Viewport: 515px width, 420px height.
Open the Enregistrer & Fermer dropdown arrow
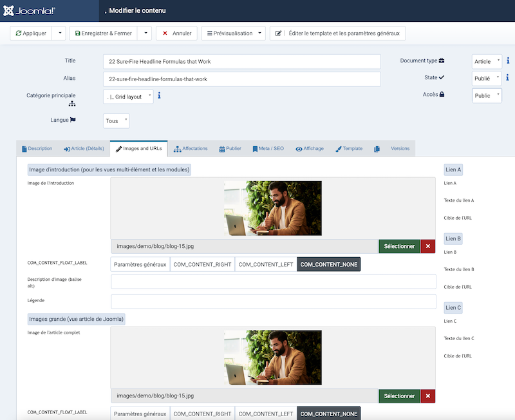click(145, 33)
